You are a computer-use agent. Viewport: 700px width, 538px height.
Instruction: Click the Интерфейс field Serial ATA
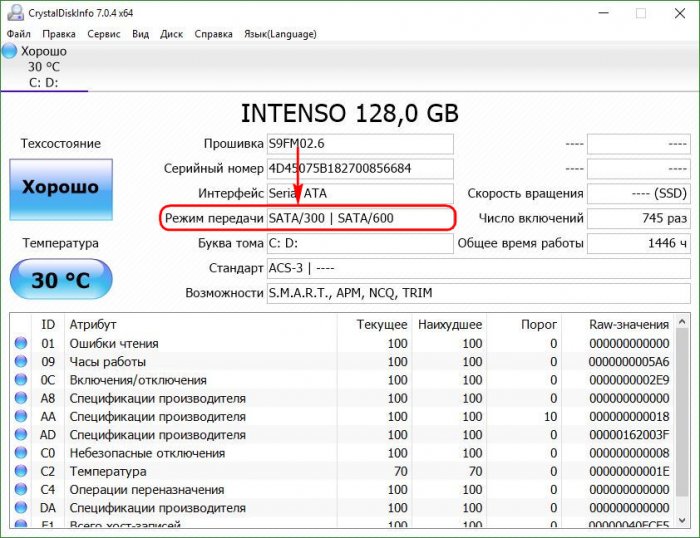[x=360, y=193]
